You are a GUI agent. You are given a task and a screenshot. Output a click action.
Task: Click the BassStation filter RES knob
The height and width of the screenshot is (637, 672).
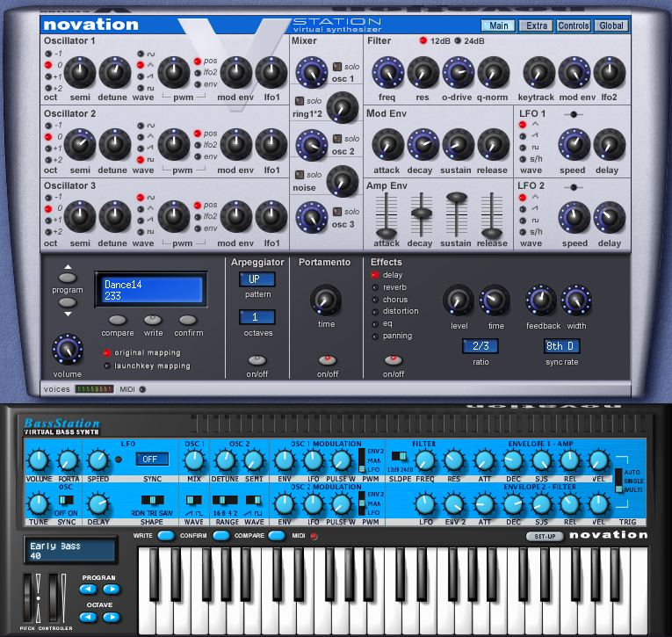click(x=454, y=460)
